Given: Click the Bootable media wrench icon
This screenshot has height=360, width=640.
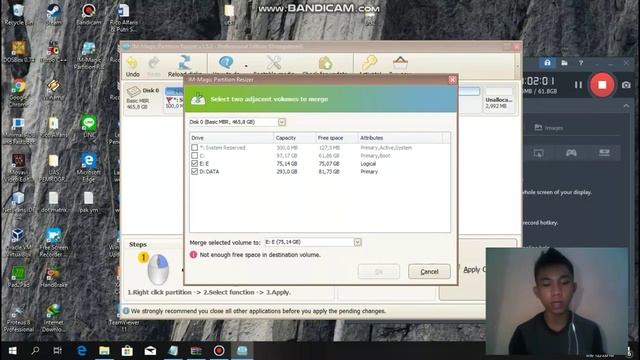Looking at the screenshot, I should (274, 63).
